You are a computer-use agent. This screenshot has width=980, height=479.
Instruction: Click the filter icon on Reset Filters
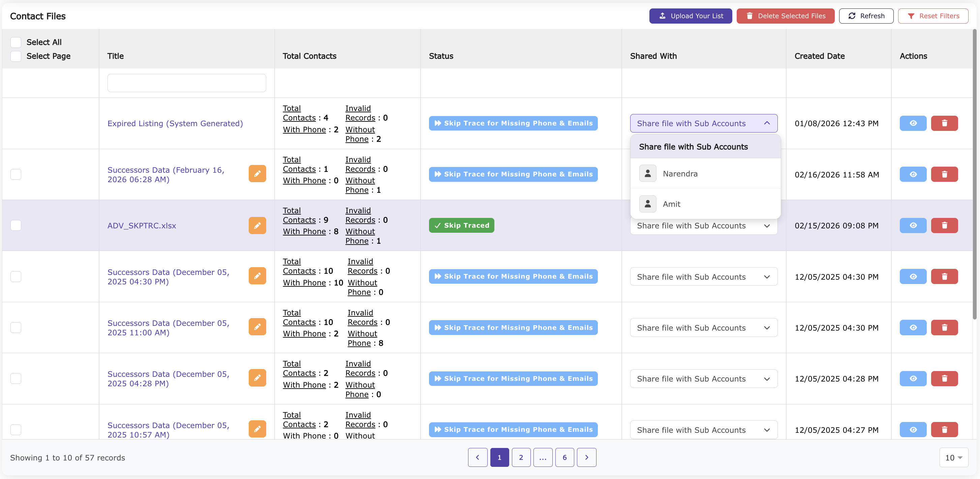coord(912,16)
